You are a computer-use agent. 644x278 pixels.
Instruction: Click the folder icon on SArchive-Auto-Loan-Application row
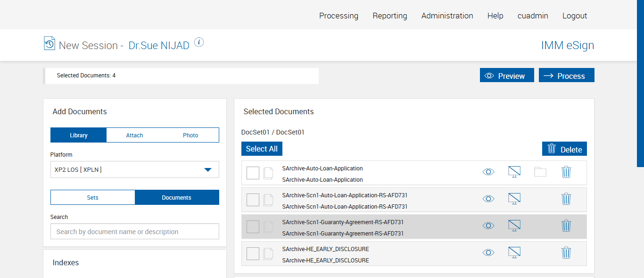[540, 172]
